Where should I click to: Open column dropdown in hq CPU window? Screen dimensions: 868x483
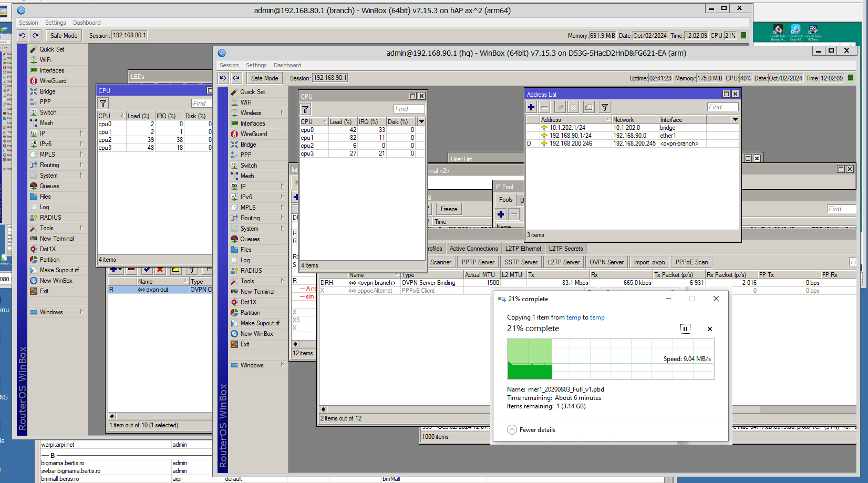(x=421, y=122)
